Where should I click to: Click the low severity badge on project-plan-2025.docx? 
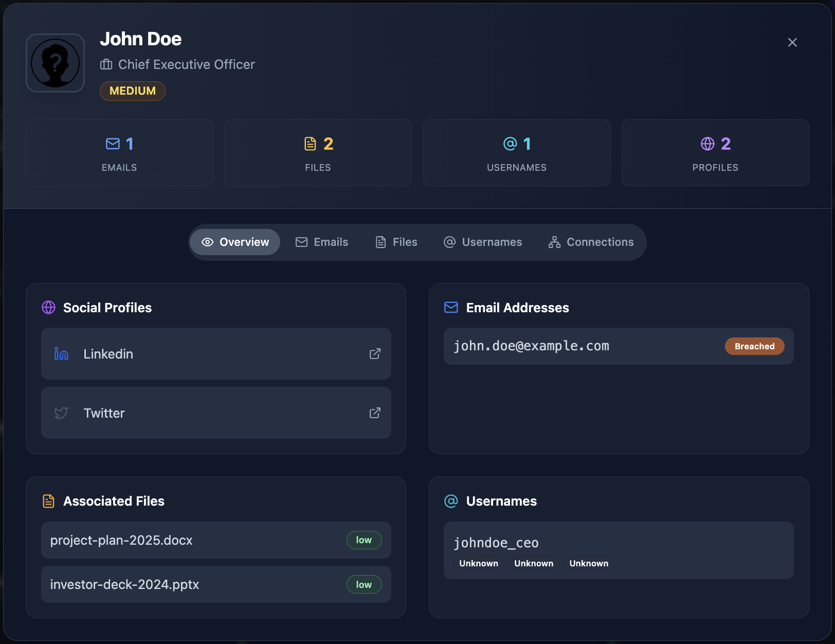[x=364, y=540]
